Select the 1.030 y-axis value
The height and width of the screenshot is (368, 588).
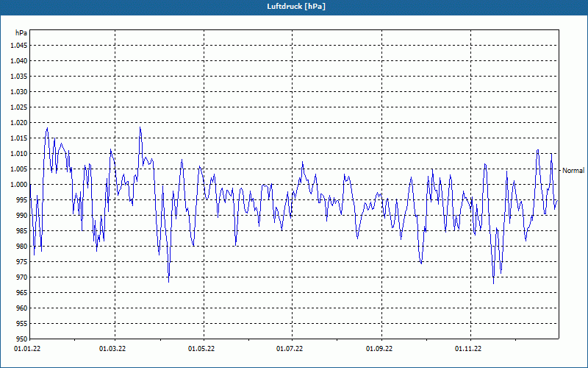coord(19,91)
